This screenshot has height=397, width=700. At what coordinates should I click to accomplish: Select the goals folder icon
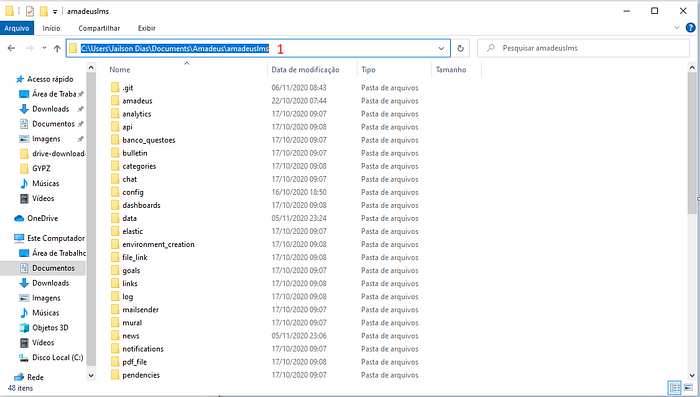click(x=115, y=270)
